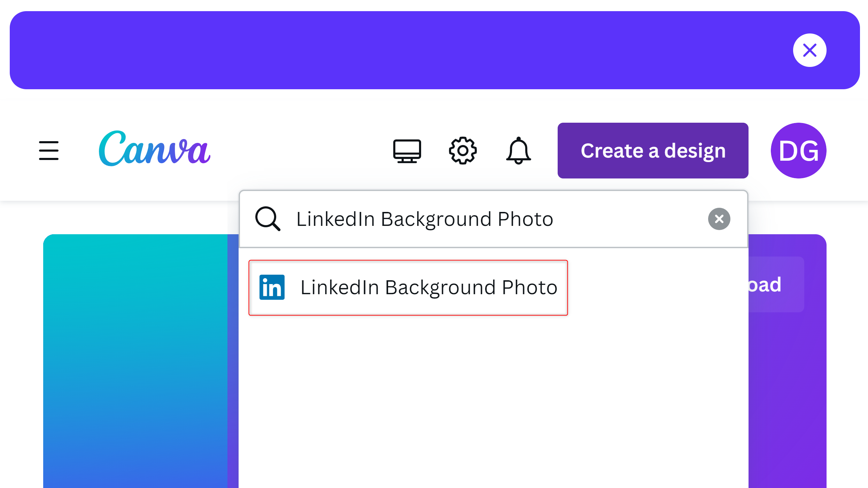Clear the search field text
The height and width of the screenshot is (488, 868).
click(x=719, y=219)
